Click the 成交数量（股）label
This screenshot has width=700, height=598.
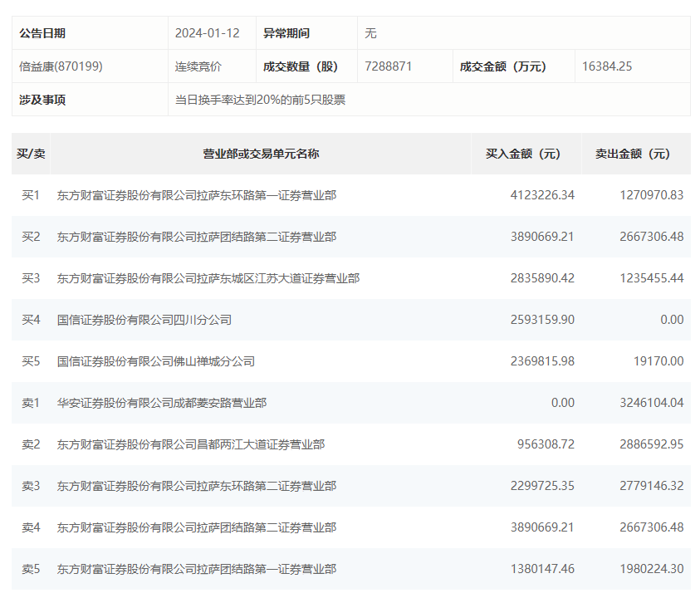[x=301, y=66]
